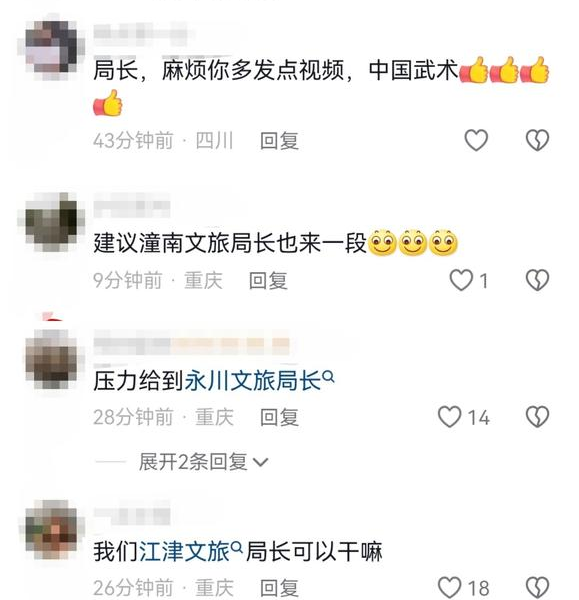Open avatar of 压力给到 commenter
Screen dimensions: 579x600
51,359
